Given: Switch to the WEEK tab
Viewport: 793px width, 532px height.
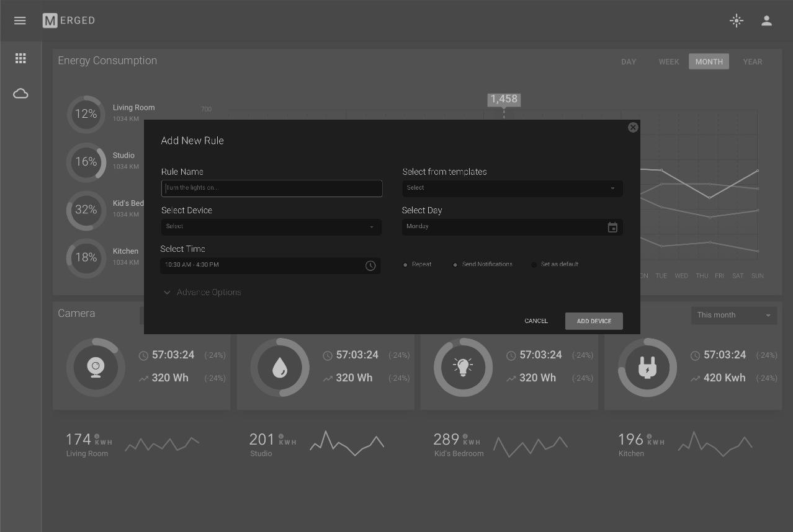Looking at the screenshot, I should (668, 62).
